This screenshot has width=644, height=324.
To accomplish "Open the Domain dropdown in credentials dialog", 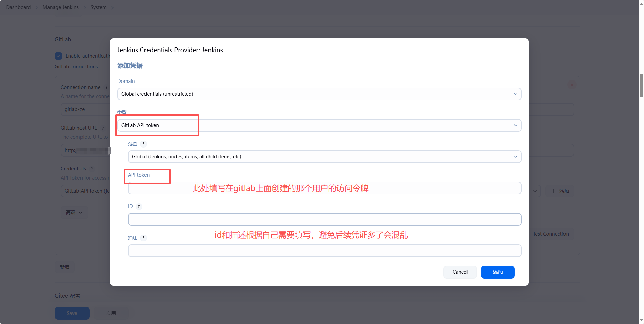I will [319, 94].
